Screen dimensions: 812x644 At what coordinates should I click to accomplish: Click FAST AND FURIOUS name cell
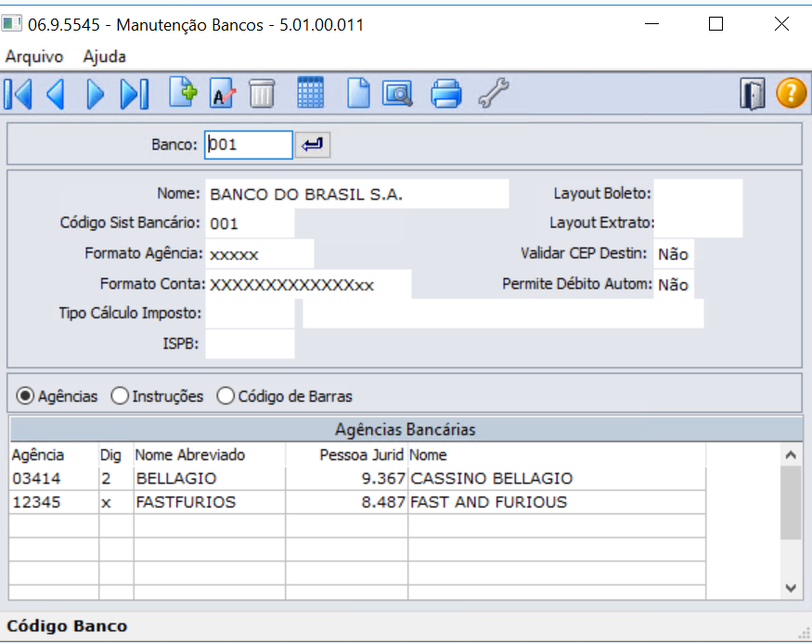click(557, 502)
